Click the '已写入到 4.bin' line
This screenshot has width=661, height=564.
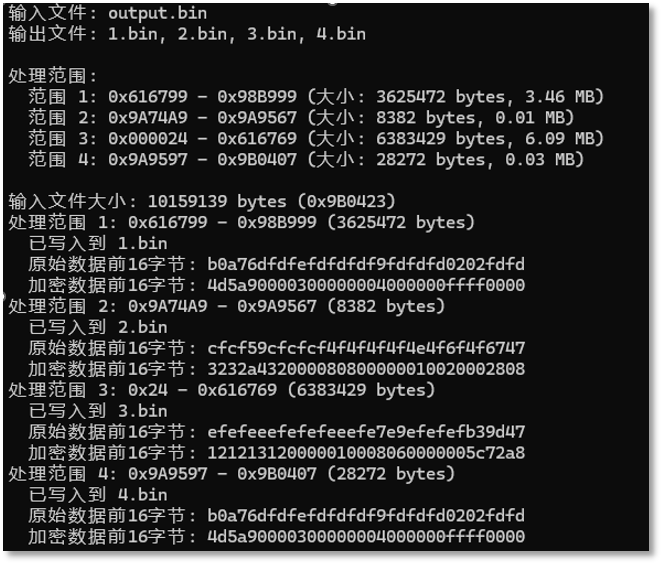97,495
